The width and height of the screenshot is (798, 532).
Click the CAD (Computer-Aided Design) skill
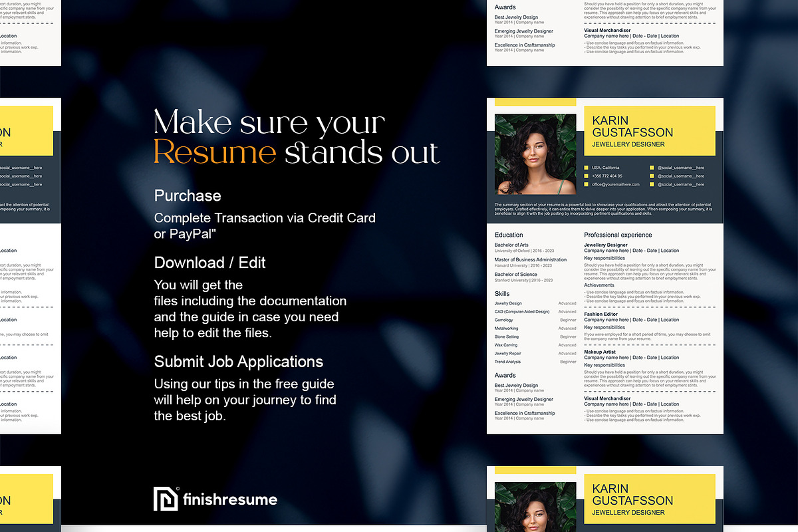(x=522, y=311)
